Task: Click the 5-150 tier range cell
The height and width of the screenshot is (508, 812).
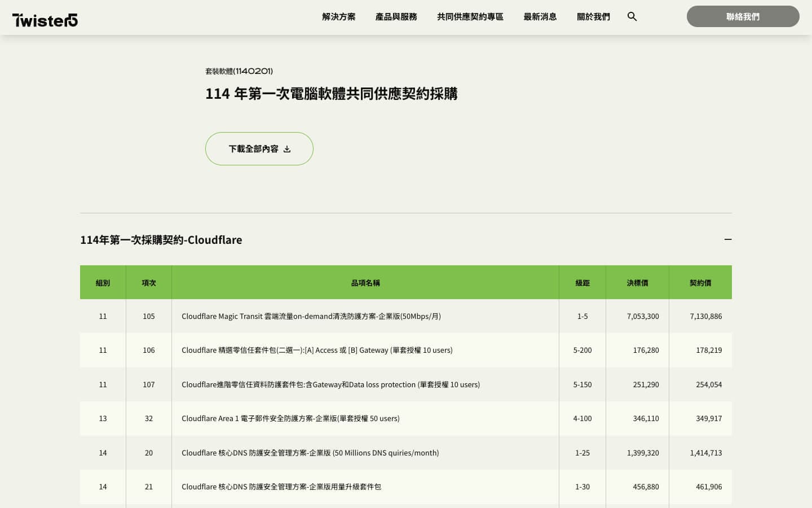Action: tap(582, 384)
